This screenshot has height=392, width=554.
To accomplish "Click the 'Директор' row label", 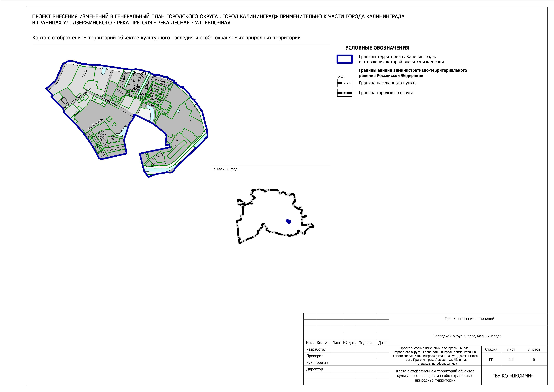I will (314, 369).
